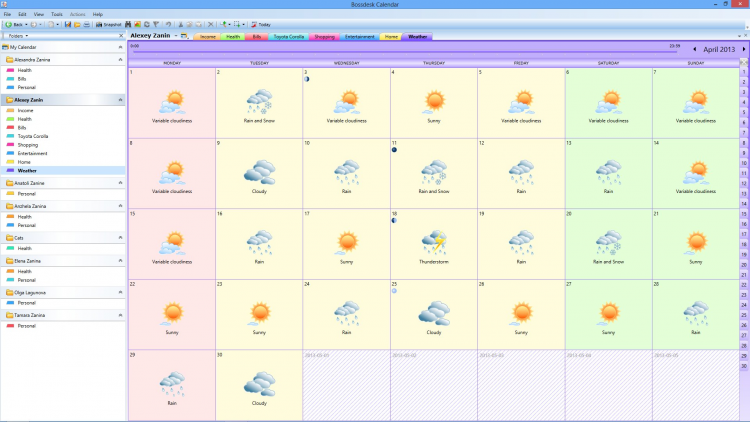The image size is (750, 422).
Task: Click the moon phase marker on April 25
Action: (x=394, y=291)
